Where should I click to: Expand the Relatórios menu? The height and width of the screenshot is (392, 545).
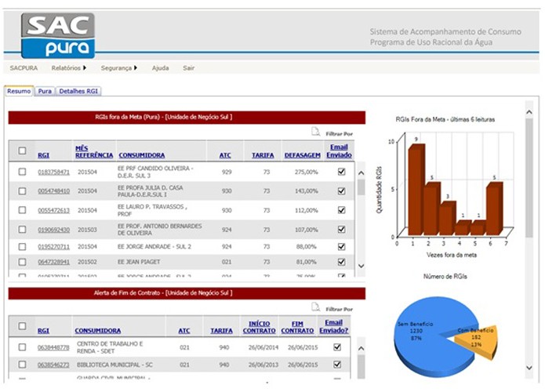[68, 67]
